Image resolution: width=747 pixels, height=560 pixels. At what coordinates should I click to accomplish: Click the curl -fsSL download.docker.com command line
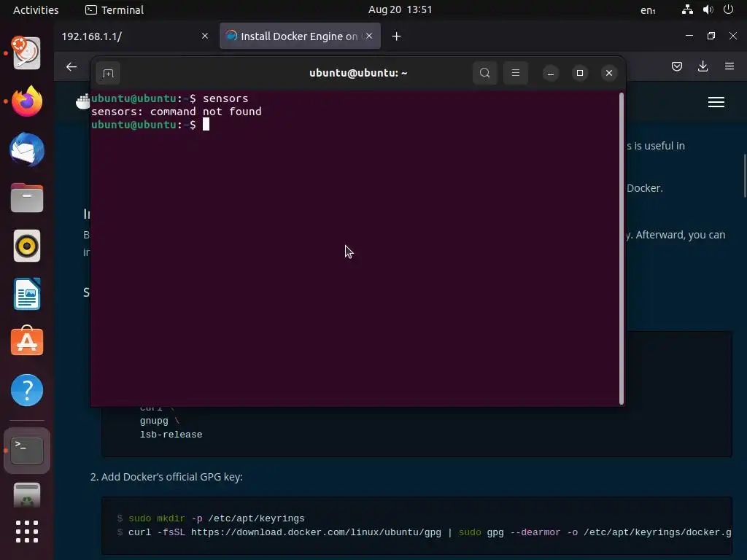[x=429, y=532]
